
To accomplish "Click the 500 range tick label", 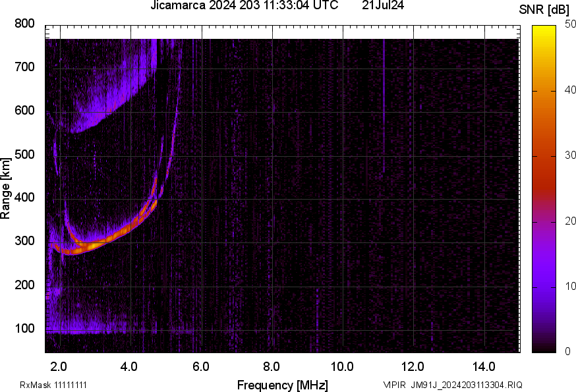I will tap(24, 154).
